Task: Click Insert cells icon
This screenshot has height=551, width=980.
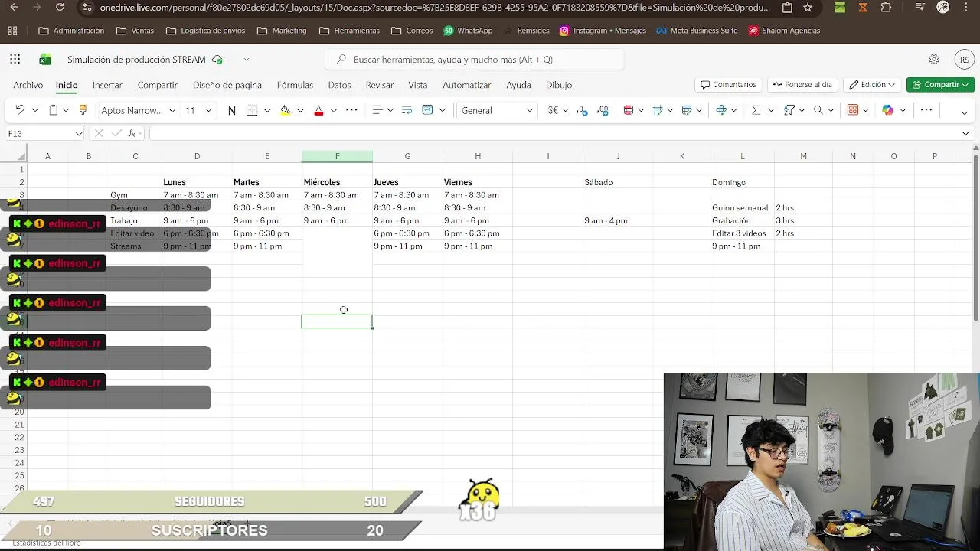Action: click(721, 110)
